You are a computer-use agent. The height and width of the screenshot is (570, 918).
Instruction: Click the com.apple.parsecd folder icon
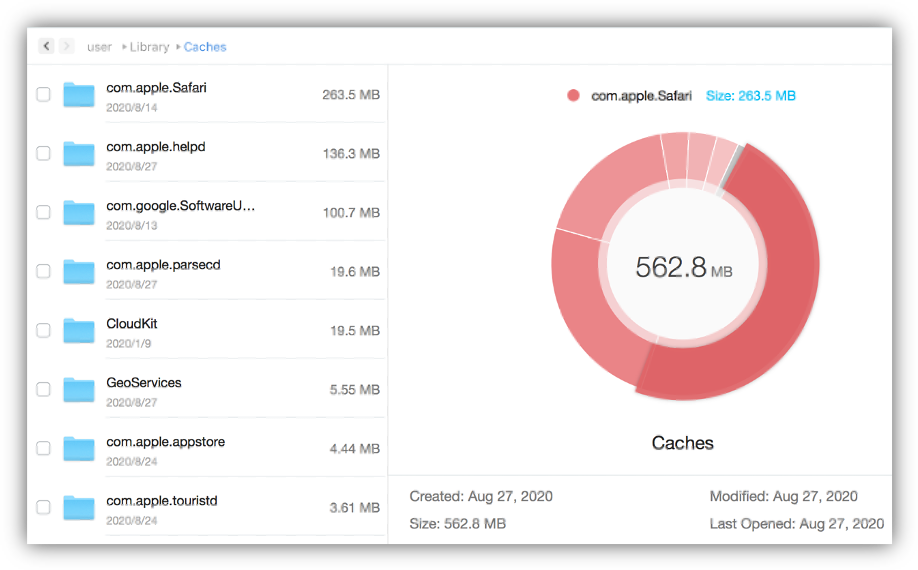coord(78,272)
